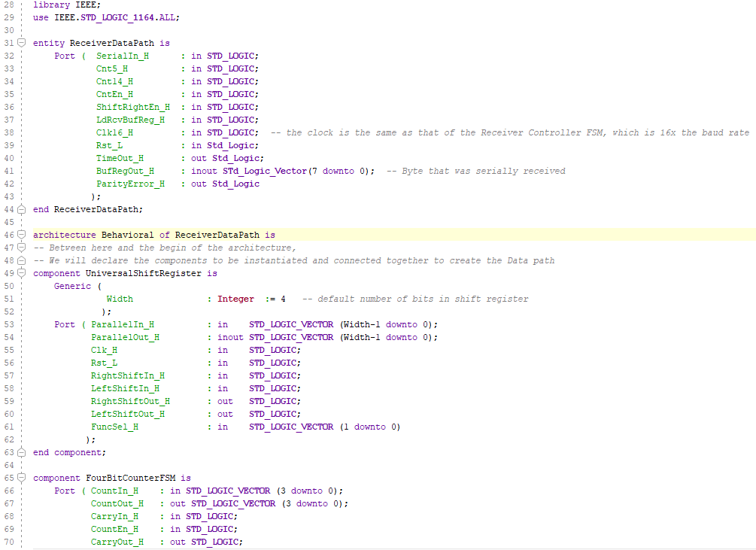The height and width of the screenshot is (550, 756).
Task: Collapse the UniversalShiftRegister component fold
Action: pyautogui.click(x=23, y=273)
